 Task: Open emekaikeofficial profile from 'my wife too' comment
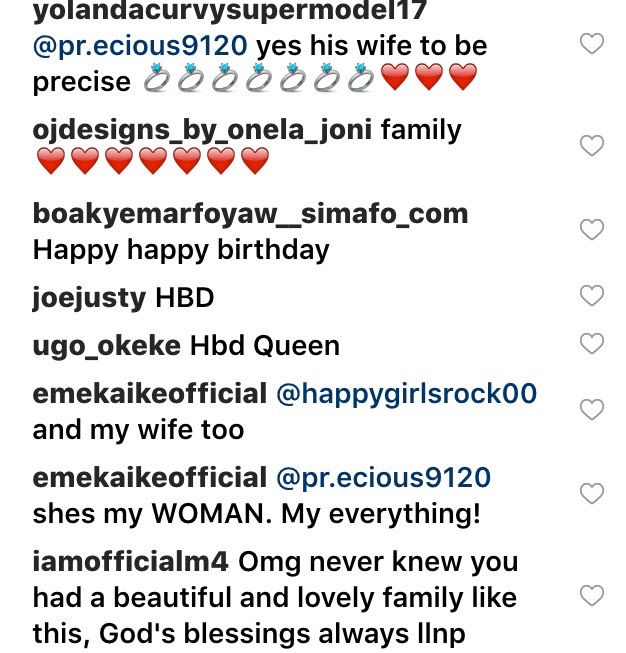click(x=150, y=394)
